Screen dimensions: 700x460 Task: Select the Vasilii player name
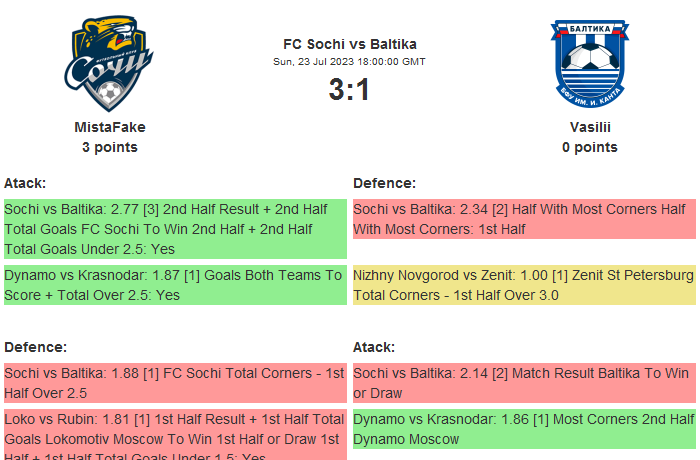(x=590, y=127)
